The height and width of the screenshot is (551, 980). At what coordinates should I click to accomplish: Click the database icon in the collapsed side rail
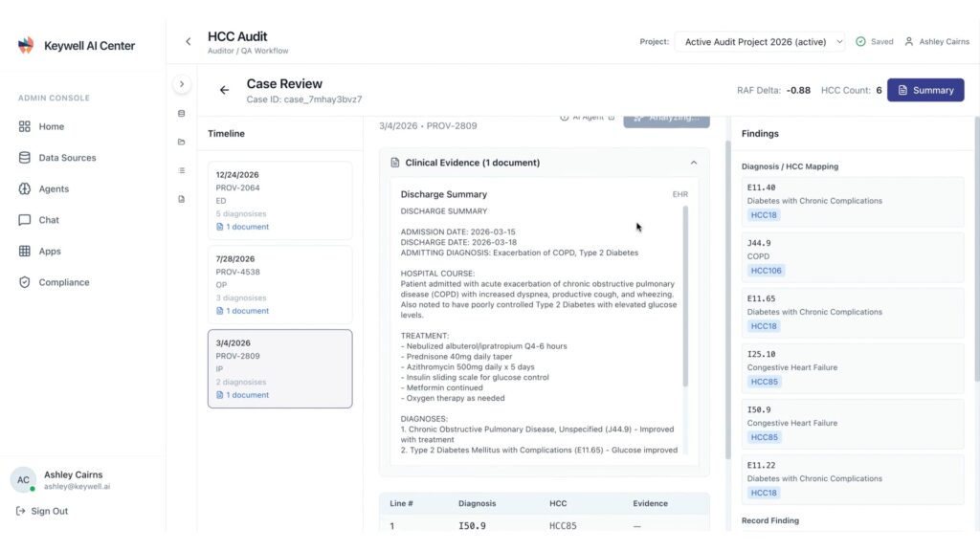tap(182, 114)
